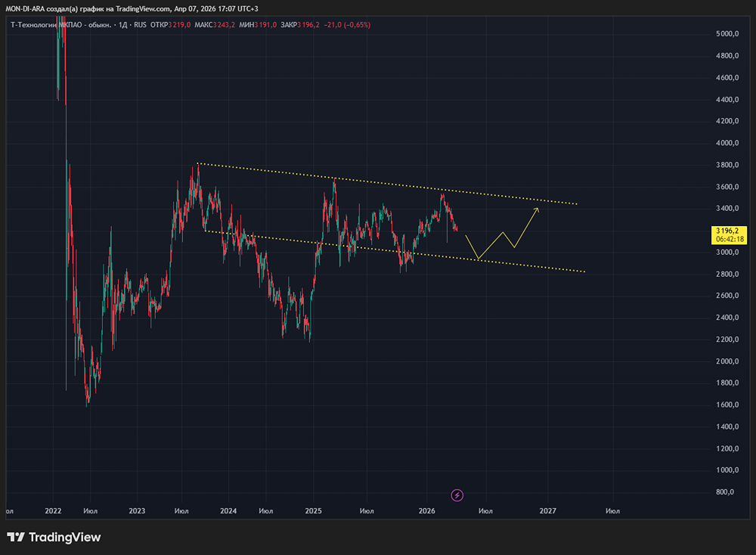The image size is (756, 555).
Task: Click the MON-DI-ARA chart author caption
Action: (x=132, y=8)
